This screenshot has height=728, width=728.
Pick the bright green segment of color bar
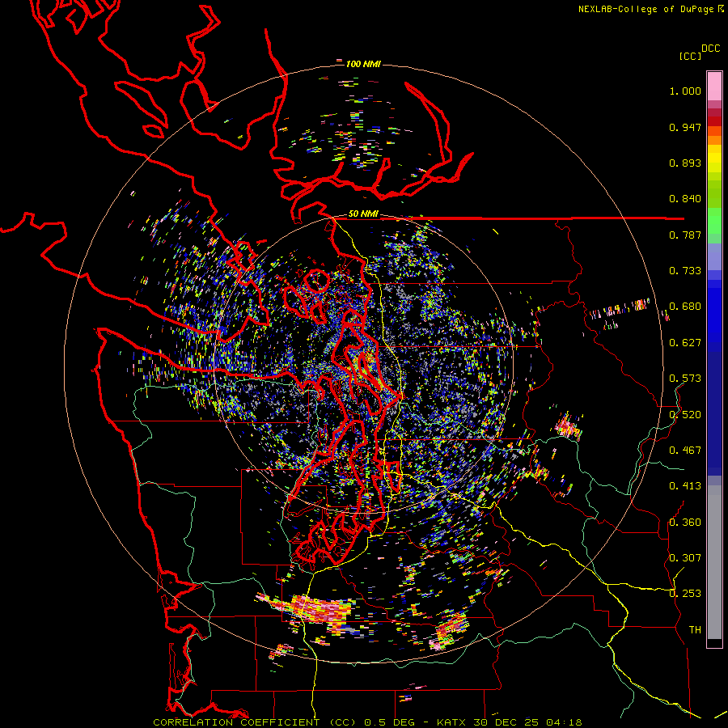click(714, 222)
